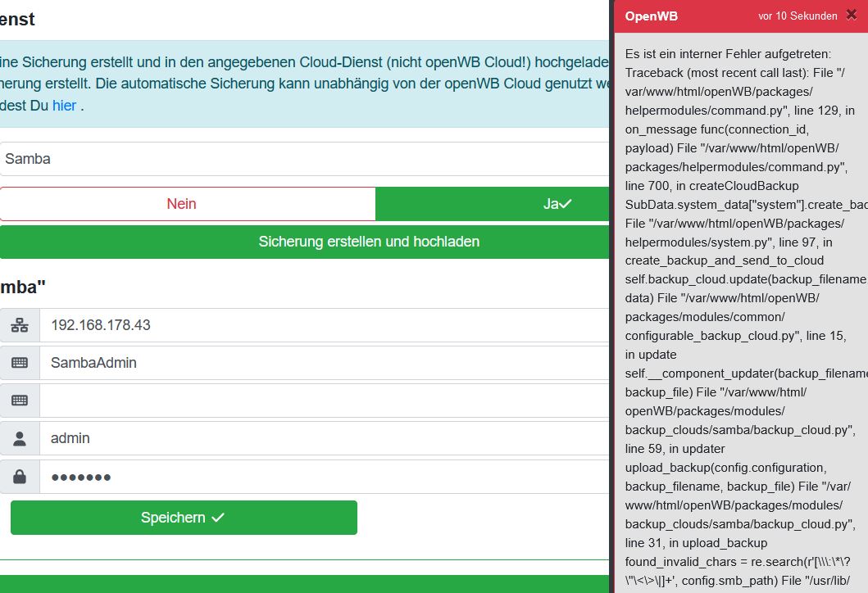Image resolution: width=868 pixels, height=593 pixels.
Task: Click the user icon beside admin
Action: [x=20, y=438]
